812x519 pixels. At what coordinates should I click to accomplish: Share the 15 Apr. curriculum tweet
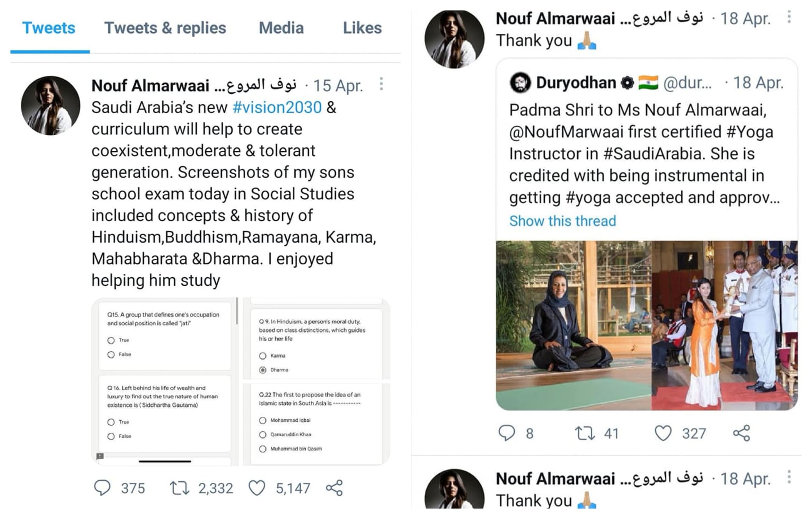334,488
